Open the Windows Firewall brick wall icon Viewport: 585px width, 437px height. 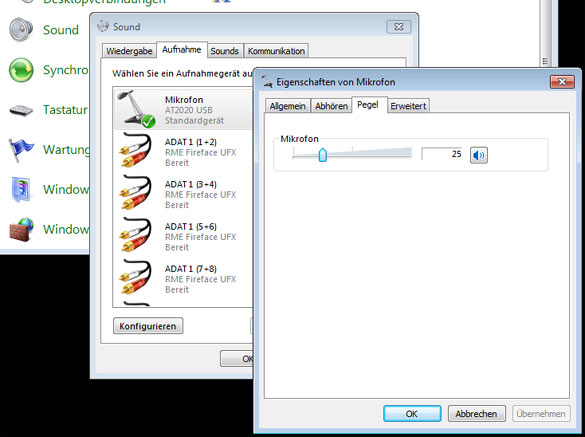(21, 230)
